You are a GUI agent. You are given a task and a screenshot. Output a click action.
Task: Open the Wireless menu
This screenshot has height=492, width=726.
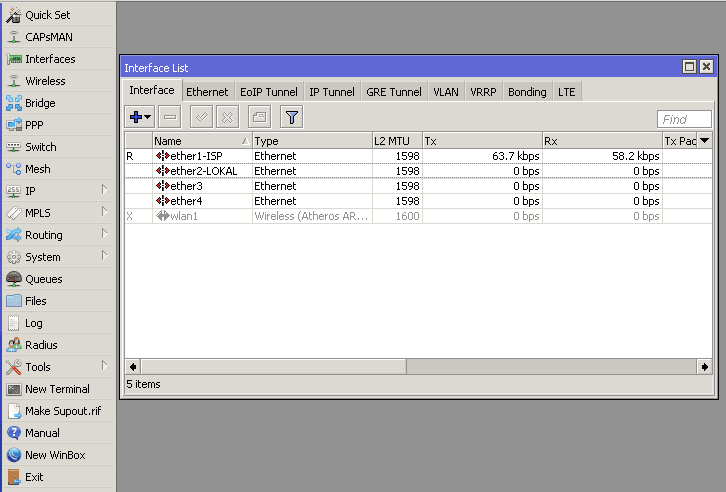[x=59, y=81]
